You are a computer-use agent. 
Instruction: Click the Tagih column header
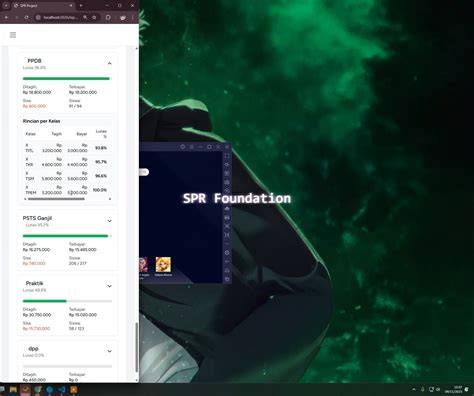click(57, 134)
